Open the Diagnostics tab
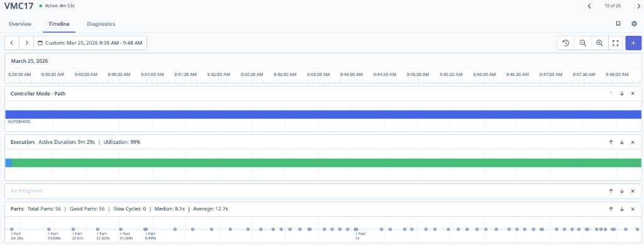The height and width of the screenshot is (245, 644). [x=101, y=24]
